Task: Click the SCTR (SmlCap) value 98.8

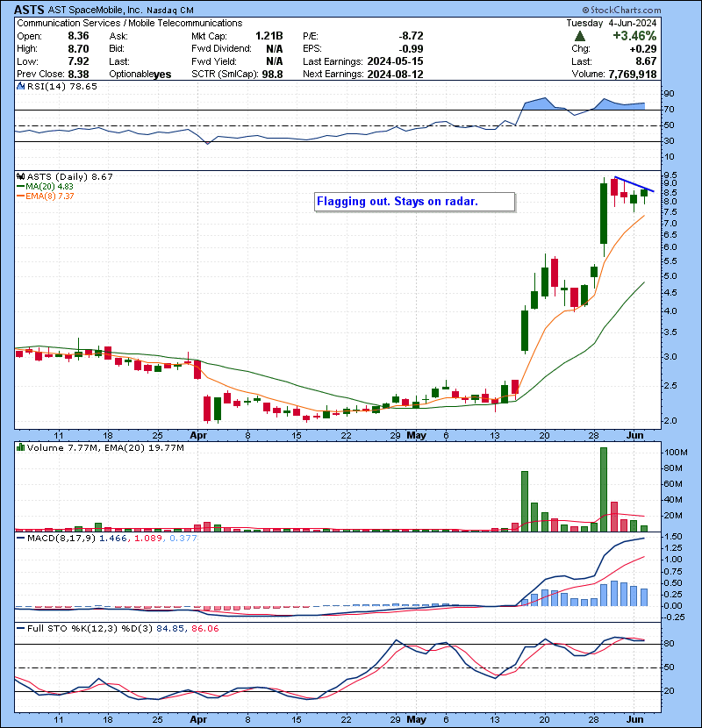Action: (x=272, y=74)
